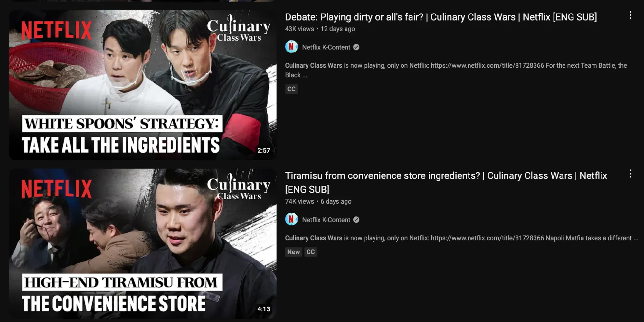
Task: Click Netflix K-Content avatar on Tiramisu video
Action: tap(291, 220)
